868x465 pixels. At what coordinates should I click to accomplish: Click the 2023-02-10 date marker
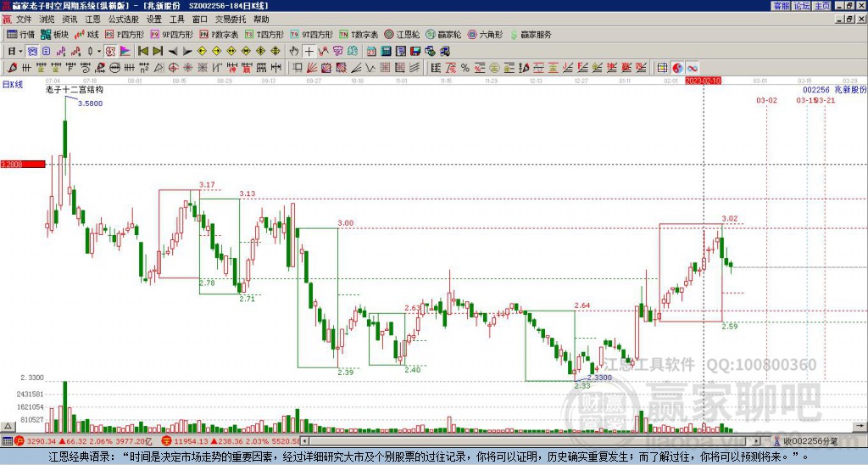(x=703, y=81)
